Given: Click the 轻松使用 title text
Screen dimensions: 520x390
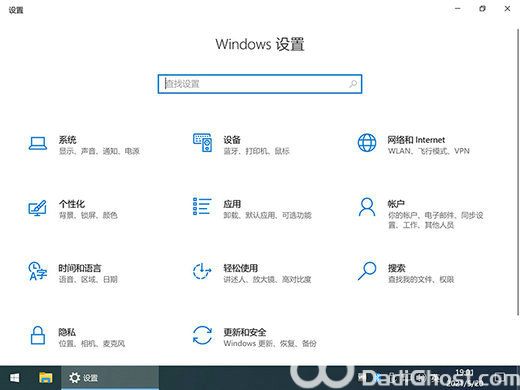Looking at the screenshot, I should (241, 268).
